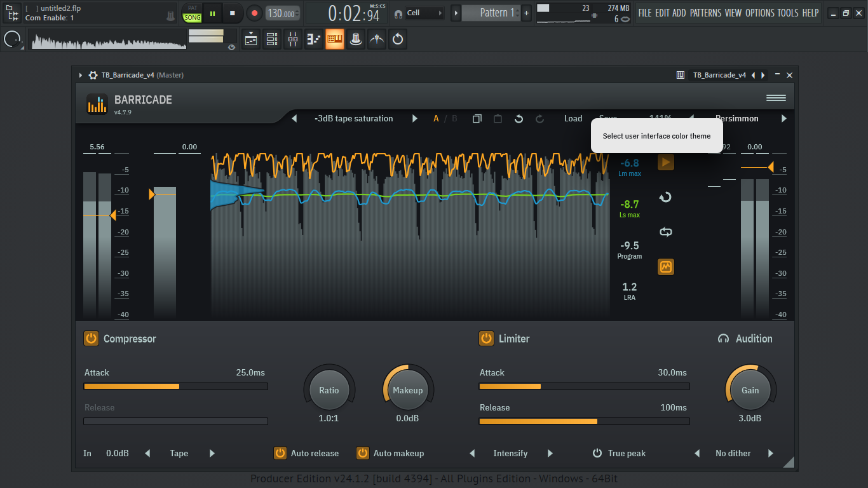Toggle the Limiter power button

(x=486, y=339)
